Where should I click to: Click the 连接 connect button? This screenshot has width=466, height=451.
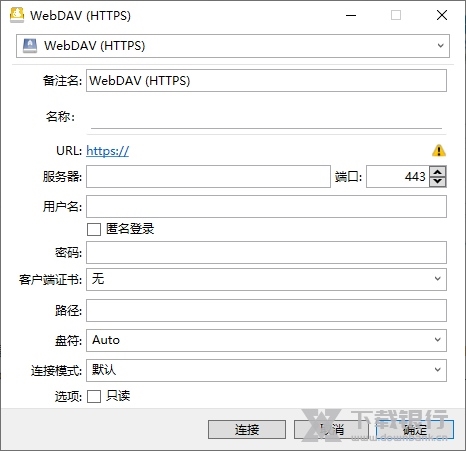point(247,429)
